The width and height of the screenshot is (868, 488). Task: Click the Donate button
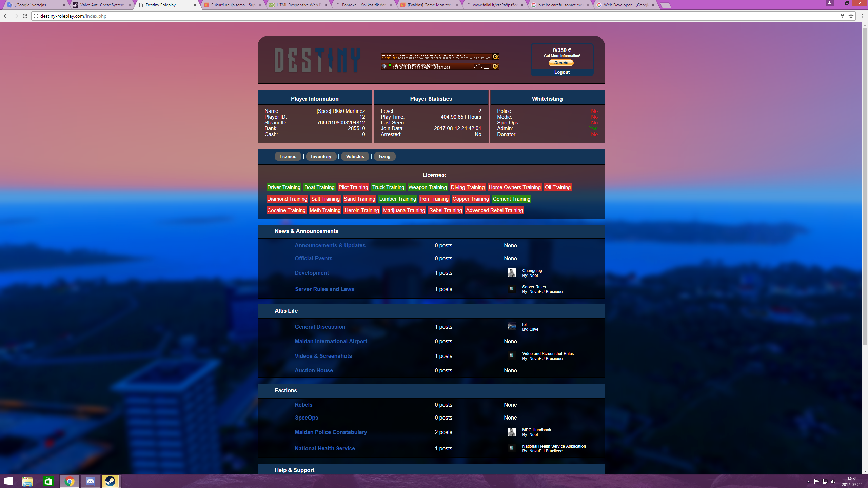(x=561, y=63)
